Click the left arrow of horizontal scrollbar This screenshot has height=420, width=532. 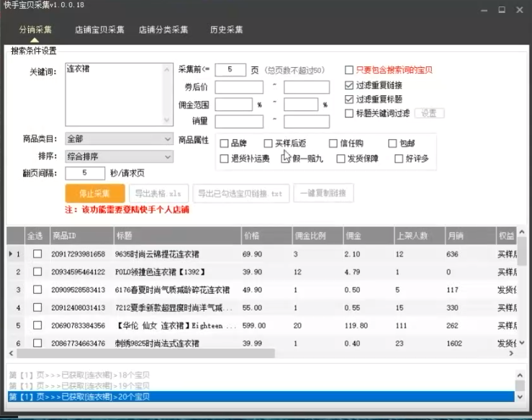point(12,354)
